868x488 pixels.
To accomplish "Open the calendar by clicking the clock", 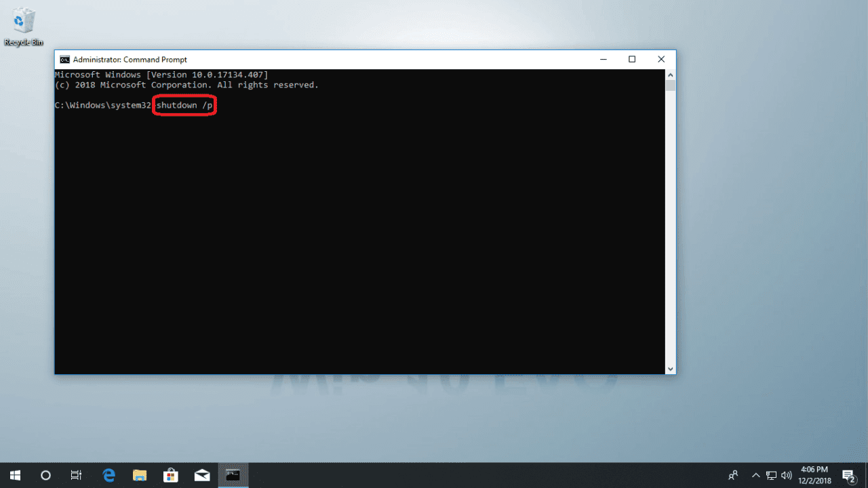I will pyautogui.click(x=813, y=474).
